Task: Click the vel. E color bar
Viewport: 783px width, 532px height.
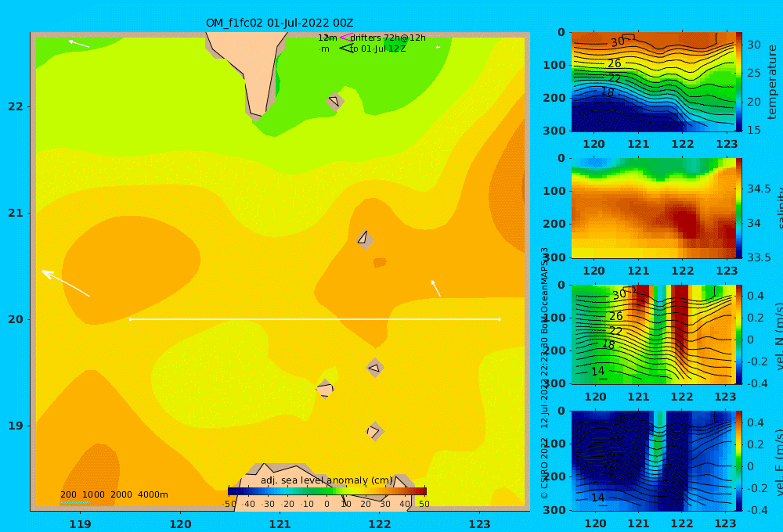Action: (738, 461)
